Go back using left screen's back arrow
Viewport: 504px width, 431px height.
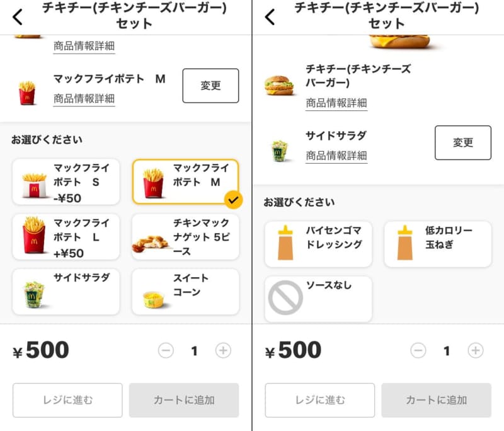(x=18, y=17)
